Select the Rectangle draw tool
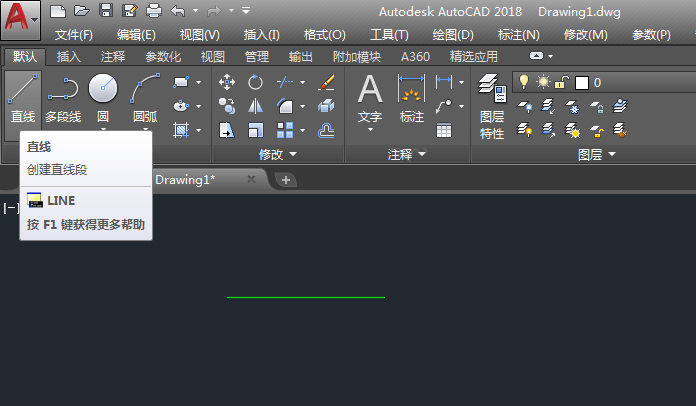 (x=181, y=82)
